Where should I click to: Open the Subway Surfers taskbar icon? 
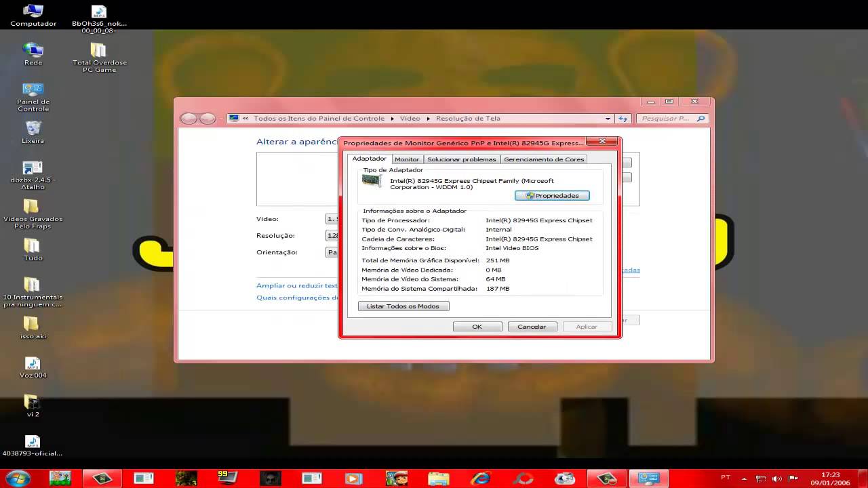pos(396,478)
